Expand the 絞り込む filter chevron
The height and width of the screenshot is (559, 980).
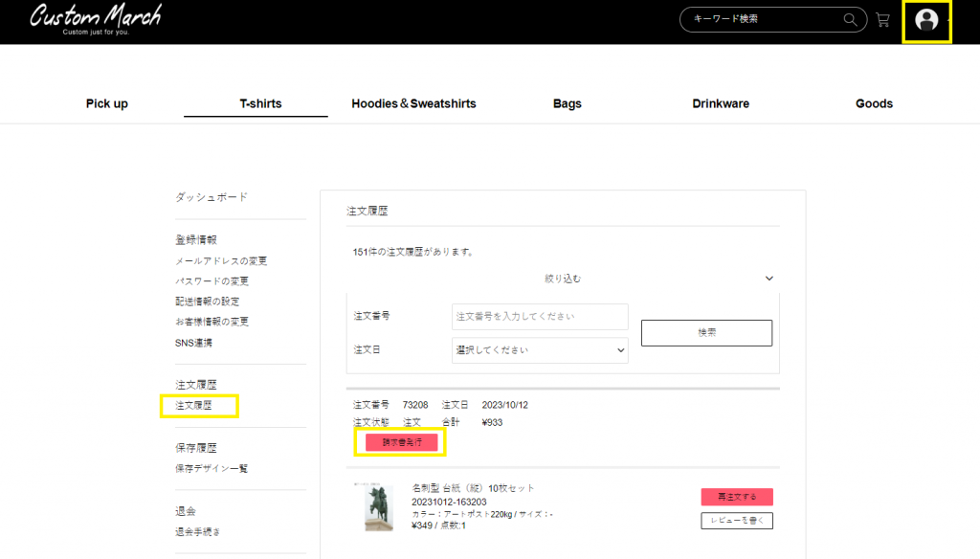768,279
